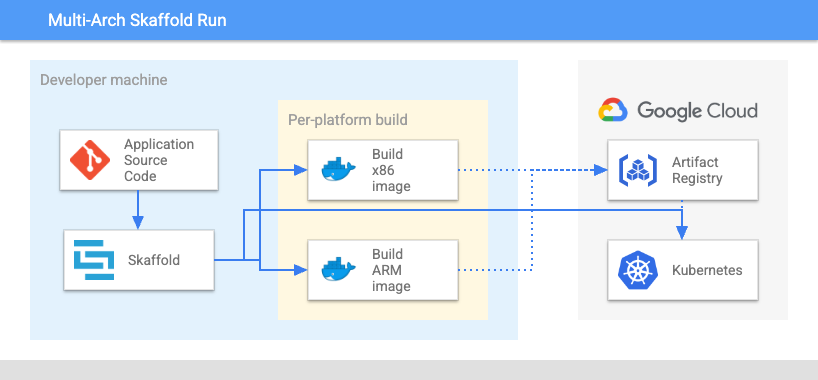Click the Multi-Arch Skaffold Run title

click(x=137, y=20)
